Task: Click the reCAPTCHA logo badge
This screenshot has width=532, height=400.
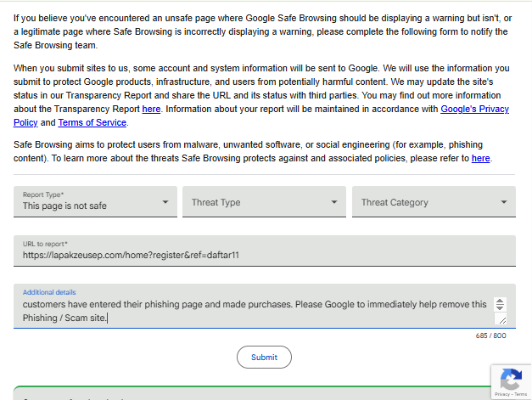Action: (x=511, y=379)
